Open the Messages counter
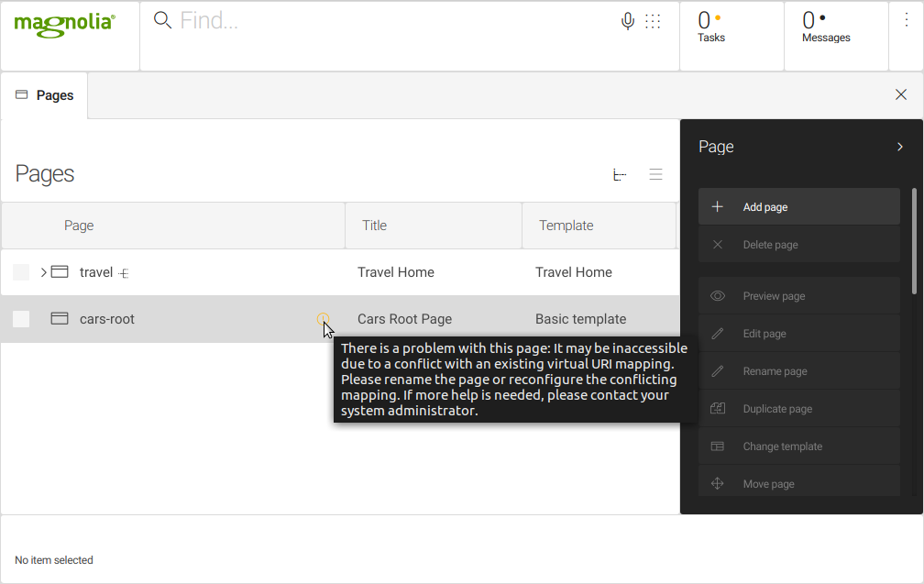Image resolution: width=924 pixels, height=584 pixels. (836, 36)
